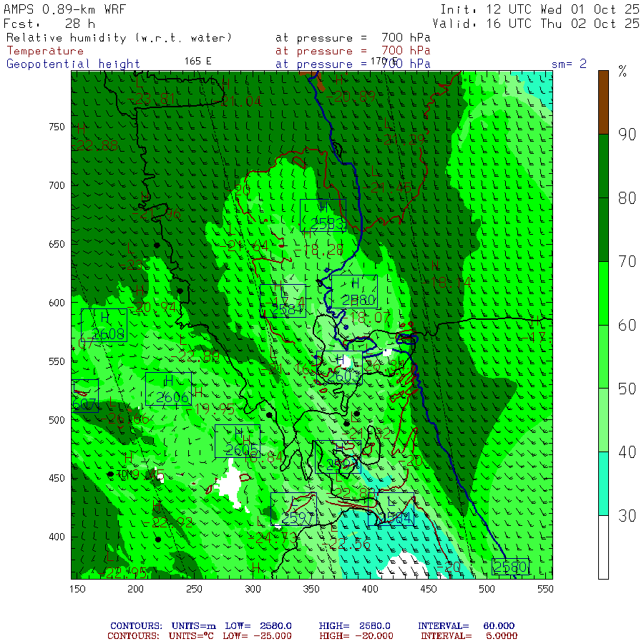Click the 'H 2606' geopotential height box
Viewport: 644px width, 644px height.
tap(168, 389)
